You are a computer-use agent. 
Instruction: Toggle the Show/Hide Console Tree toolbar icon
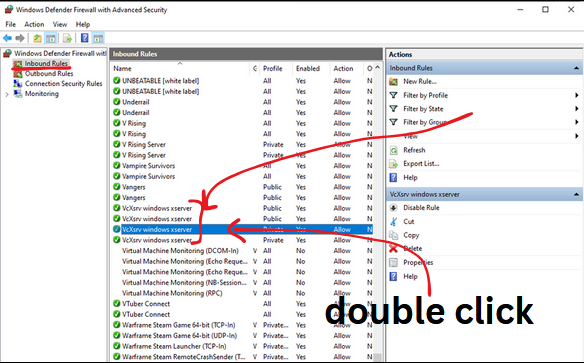[51, 38]
